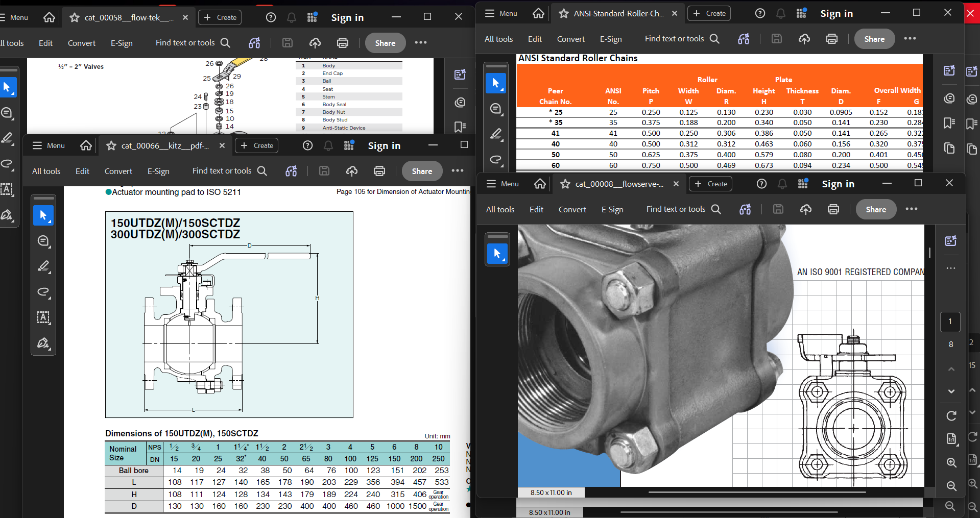The height and width of the screenshot is (518, 980).
Task: Open comments panel icon in ANSI window right panel
Action: coord(949,98)
